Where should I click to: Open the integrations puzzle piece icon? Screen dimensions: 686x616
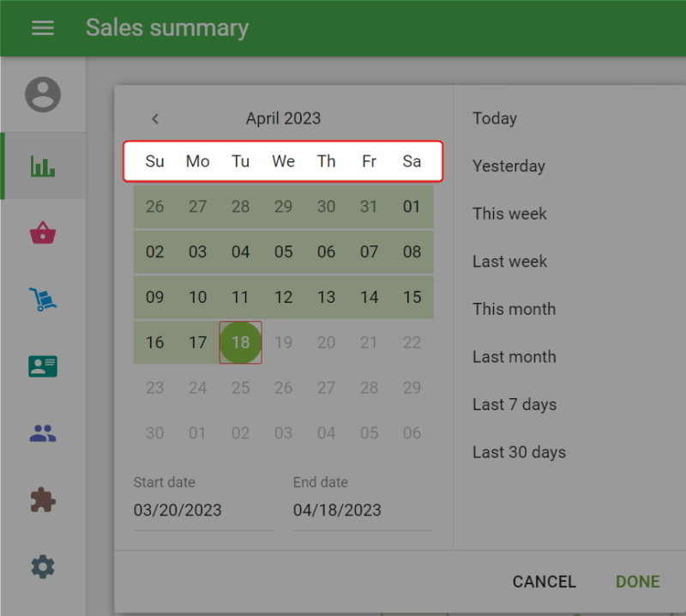tap(43, 500)
